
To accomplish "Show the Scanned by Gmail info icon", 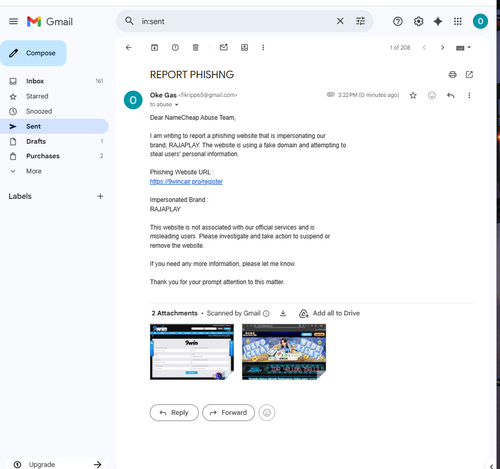I will click(x=266, y=314).
